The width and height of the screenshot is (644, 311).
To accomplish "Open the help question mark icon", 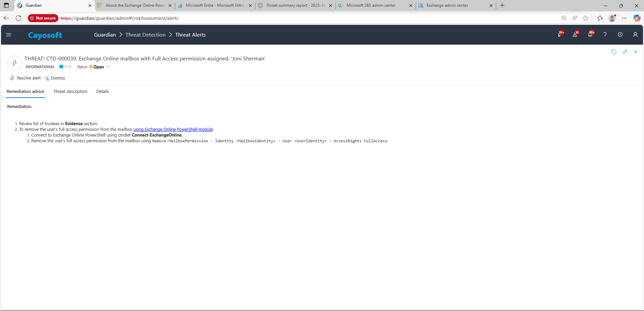I will click(x=605, y=35).
